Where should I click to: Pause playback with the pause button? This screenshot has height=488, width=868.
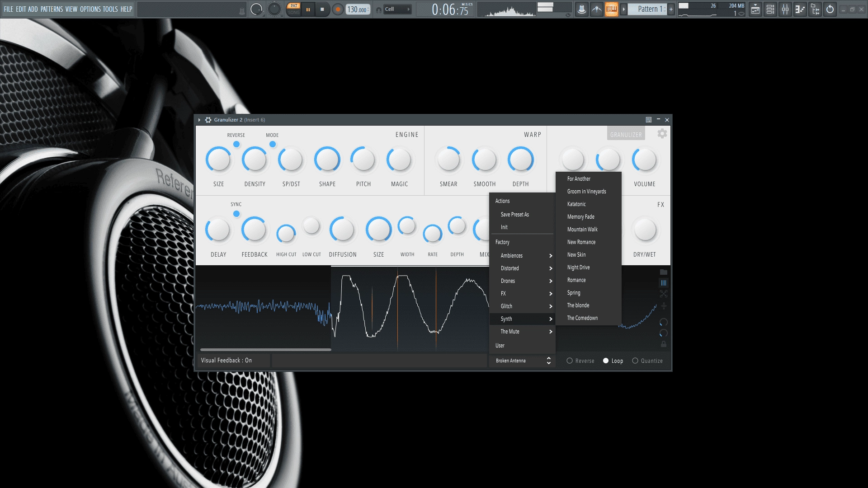(x=308, y=9)
